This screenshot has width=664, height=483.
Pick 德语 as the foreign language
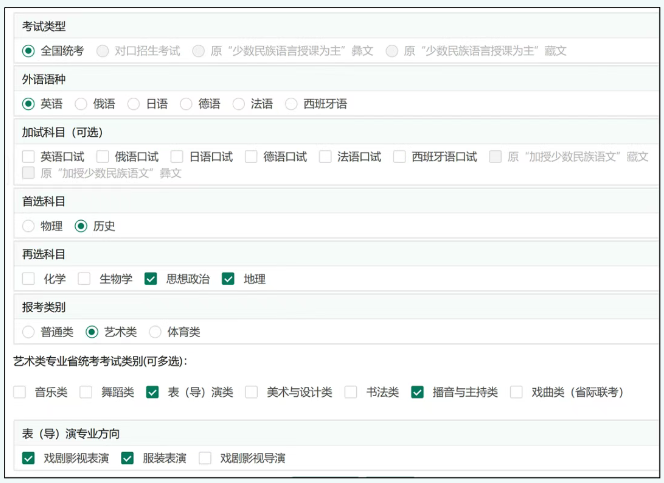click(186, 103)
